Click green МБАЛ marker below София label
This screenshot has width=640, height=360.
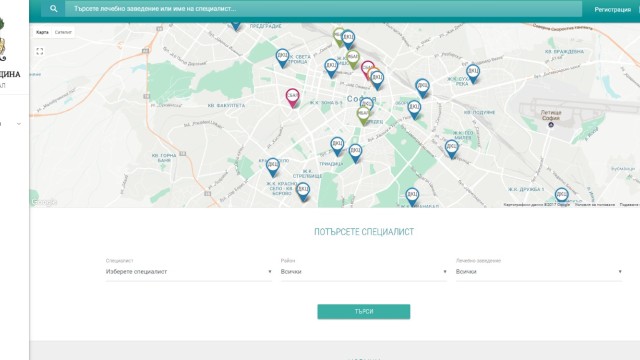(363, 116)
